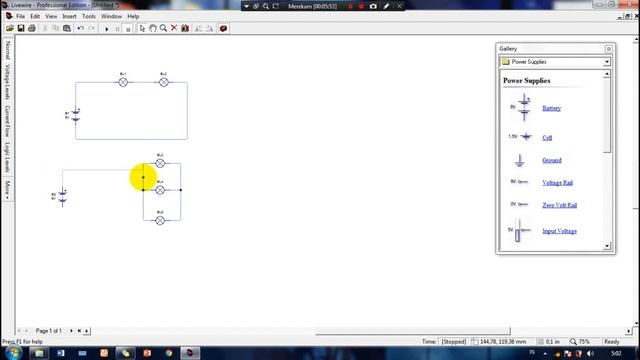Click the red box export icon
Screen dimensions: 640x360
[x=223, y=29]
